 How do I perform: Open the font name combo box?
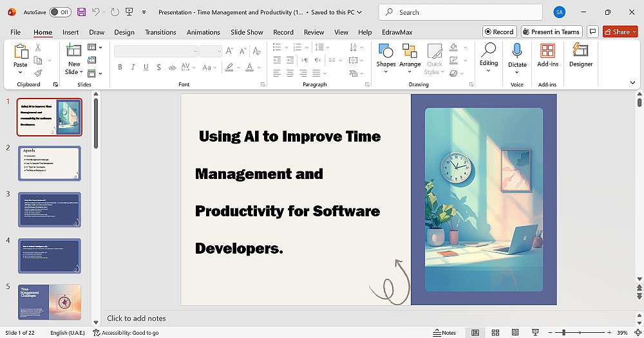(x=156, y=52)
